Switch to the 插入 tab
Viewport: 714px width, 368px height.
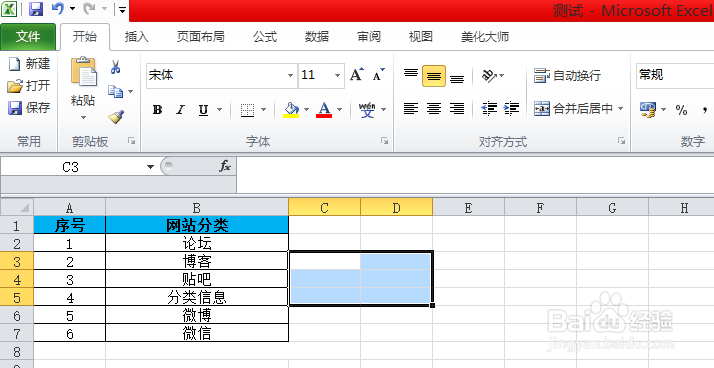137,36
